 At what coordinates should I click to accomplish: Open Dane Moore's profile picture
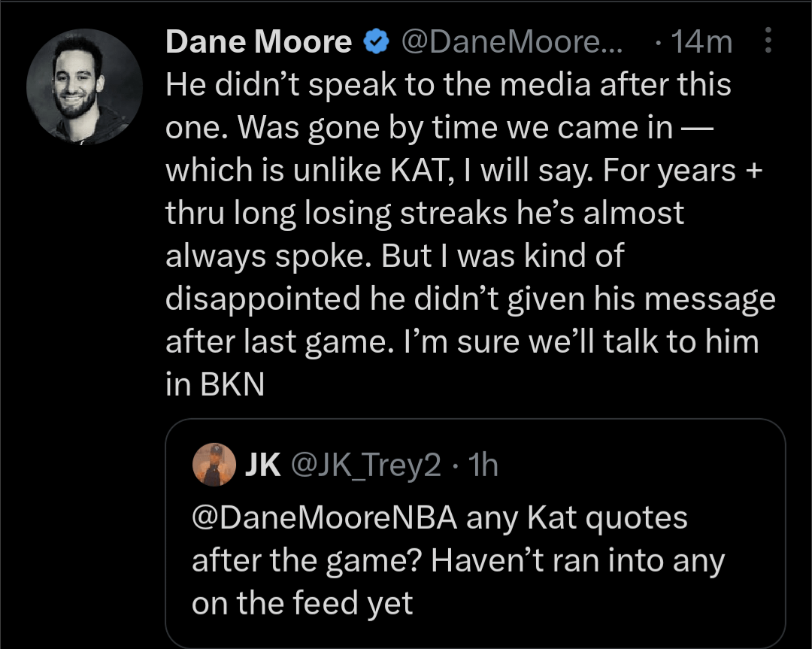(x=85, y=86)
